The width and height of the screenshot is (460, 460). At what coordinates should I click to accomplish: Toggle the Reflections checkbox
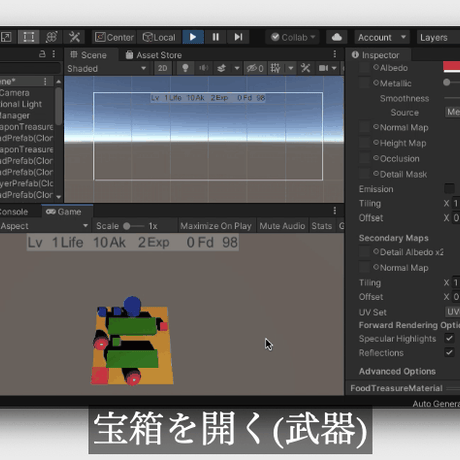point(449,352)
